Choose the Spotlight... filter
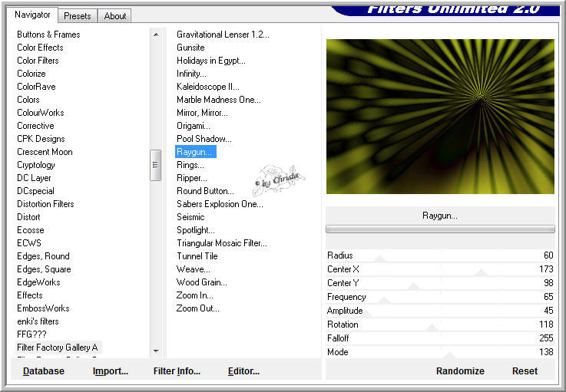This screenshot has height=392, width=566. tap(196, 230)
